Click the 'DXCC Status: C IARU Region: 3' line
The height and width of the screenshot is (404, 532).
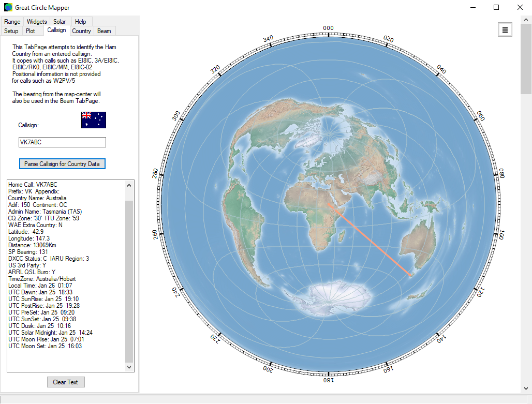49,259
